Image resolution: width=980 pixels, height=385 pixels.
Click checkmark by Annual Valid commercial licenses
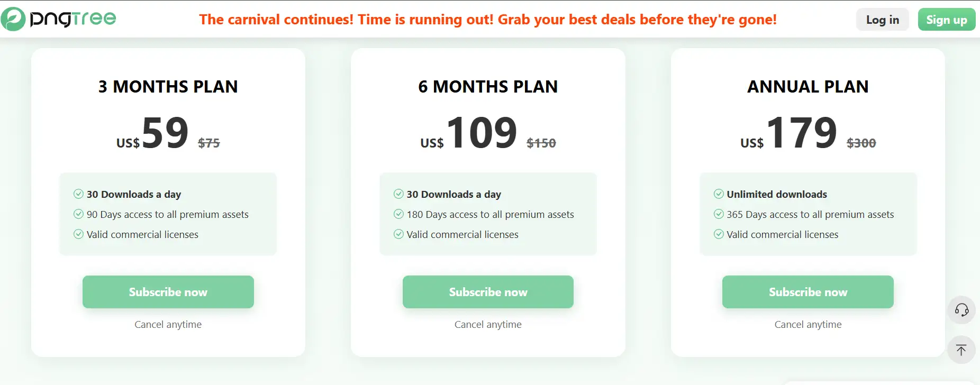(x=719, y=234)
